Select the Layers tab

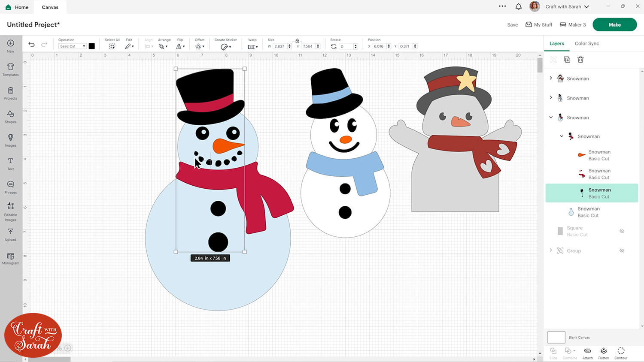556,43
